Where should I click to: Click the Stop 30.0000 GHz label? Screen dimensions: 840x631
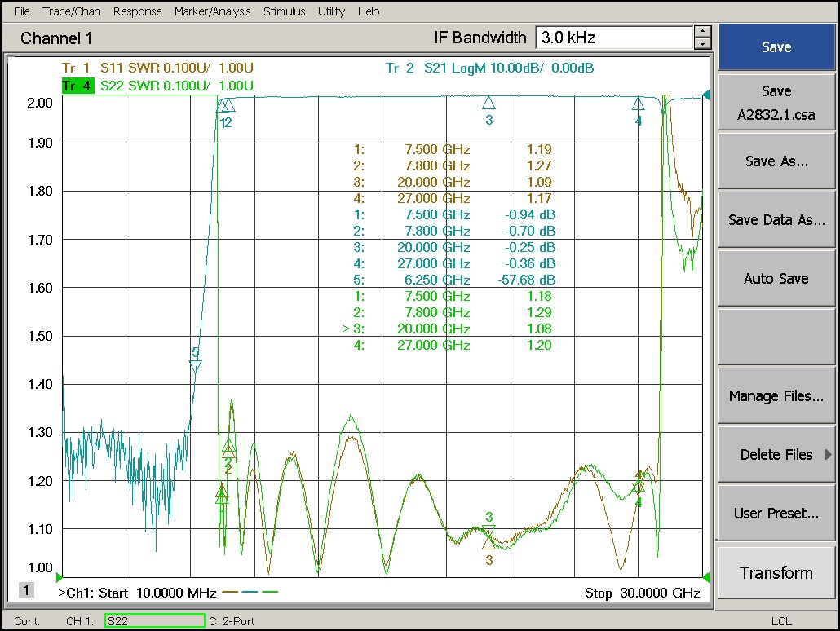[643, 593]
